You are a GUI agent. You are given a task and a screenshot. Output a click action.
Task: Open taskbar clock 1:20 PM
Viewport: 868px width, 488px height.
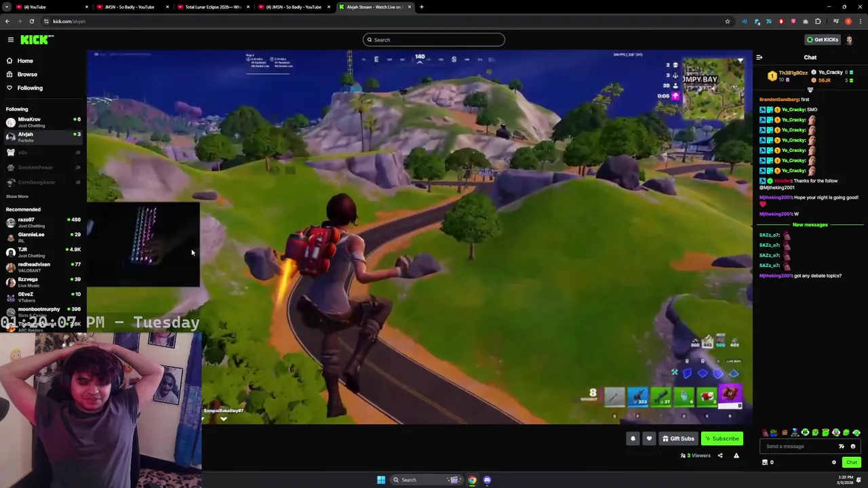[845, 480]
